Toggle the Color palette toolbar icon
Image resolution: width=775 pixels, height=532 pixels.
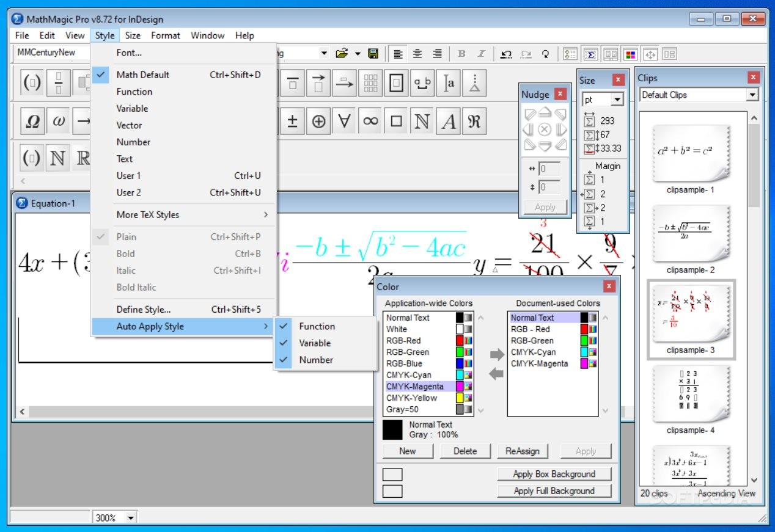630,54
